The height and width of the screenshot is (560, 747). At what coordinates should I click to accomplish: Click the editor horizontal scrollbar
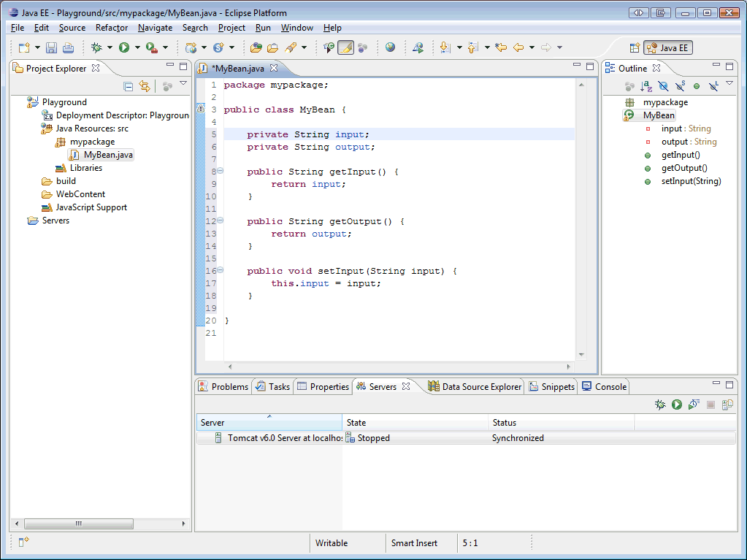pos(399,367)
